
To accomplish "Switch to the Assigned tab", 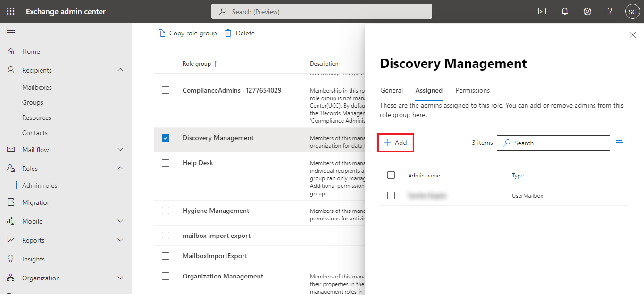I will [x=429, y=90].
